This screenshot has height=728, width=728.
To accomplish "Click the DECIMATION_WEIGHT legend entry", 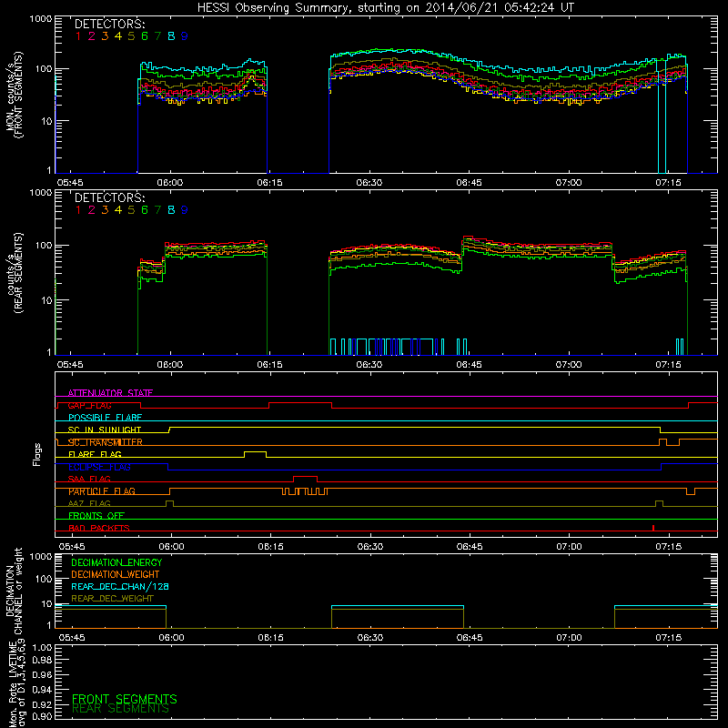I will pos(116,574).
